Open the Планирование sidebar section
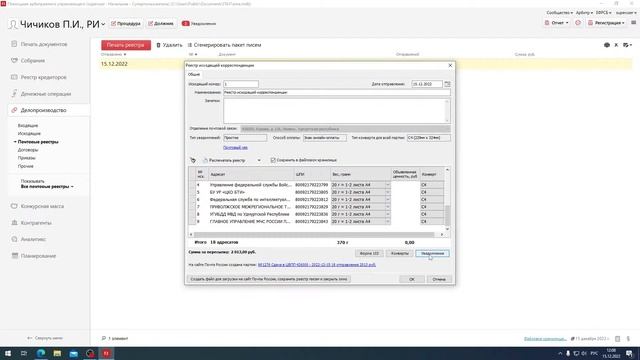The image size is (640, 360). click(38, 256)
